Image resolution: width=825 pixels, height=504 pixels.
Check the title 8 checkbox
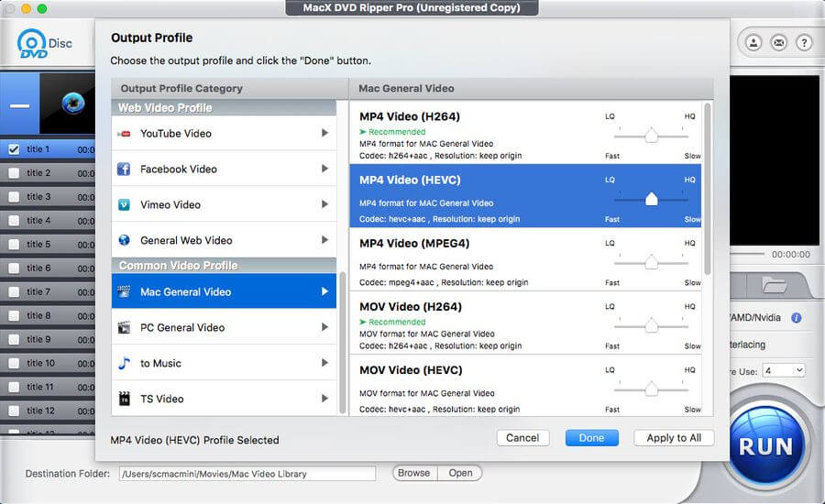pos(14,315)
